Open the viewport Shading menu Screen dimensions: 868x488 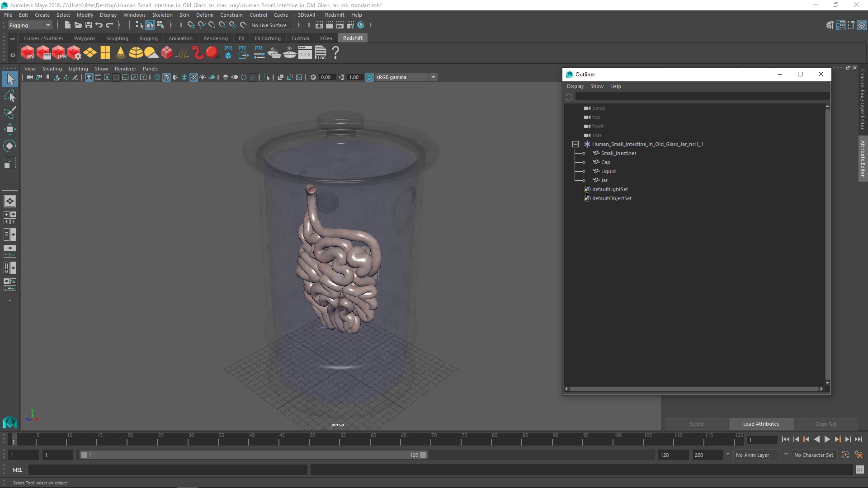[x=52, y=69]
